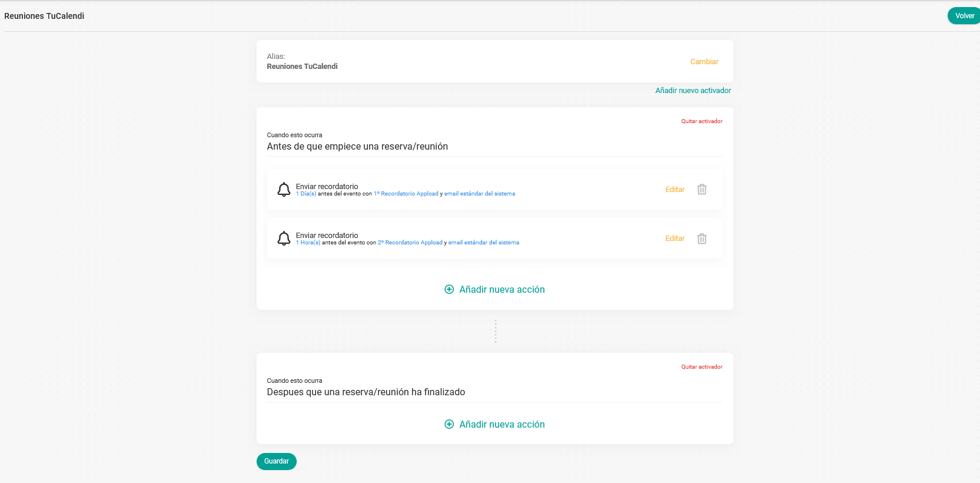The width and height of the screenshot is (980, 483).
Task: Edit the 1 Día(s) reminder
Action: tap(675, 190)
